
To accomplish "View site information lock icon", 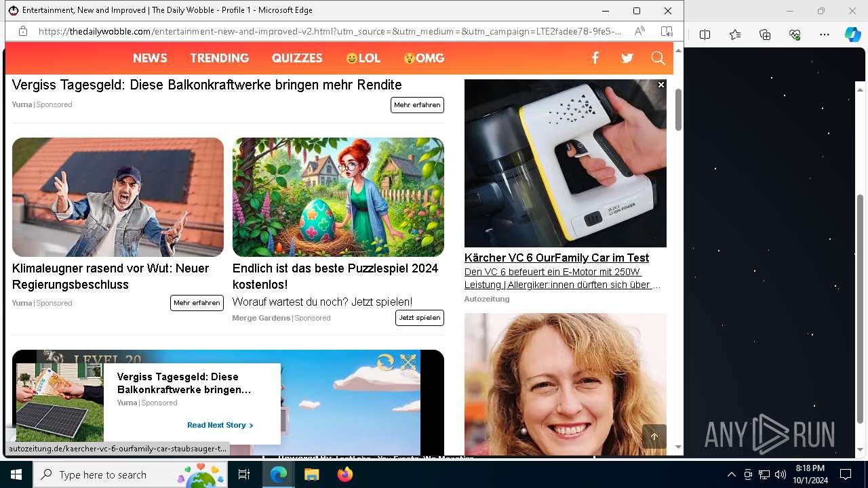I will [23, 31].
